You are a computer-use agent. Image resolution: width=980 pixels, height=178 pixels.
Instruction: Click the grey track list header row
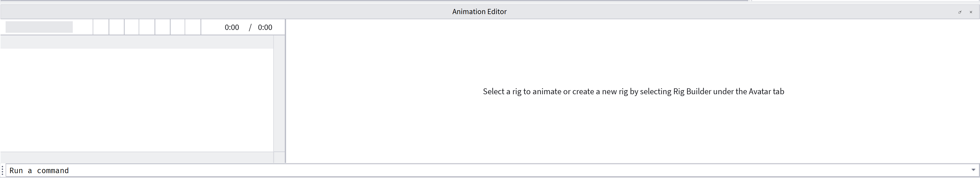[137, 42]
